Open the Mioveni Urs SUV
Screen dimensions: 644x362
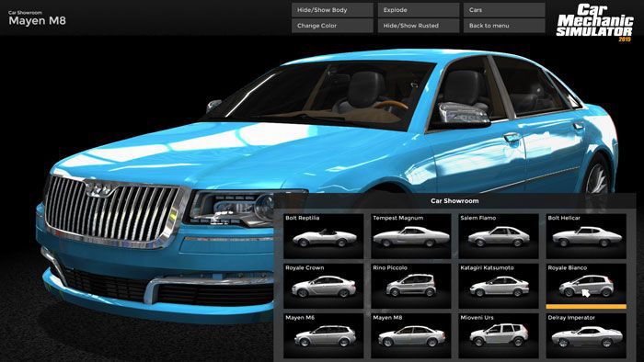(499, 335)
